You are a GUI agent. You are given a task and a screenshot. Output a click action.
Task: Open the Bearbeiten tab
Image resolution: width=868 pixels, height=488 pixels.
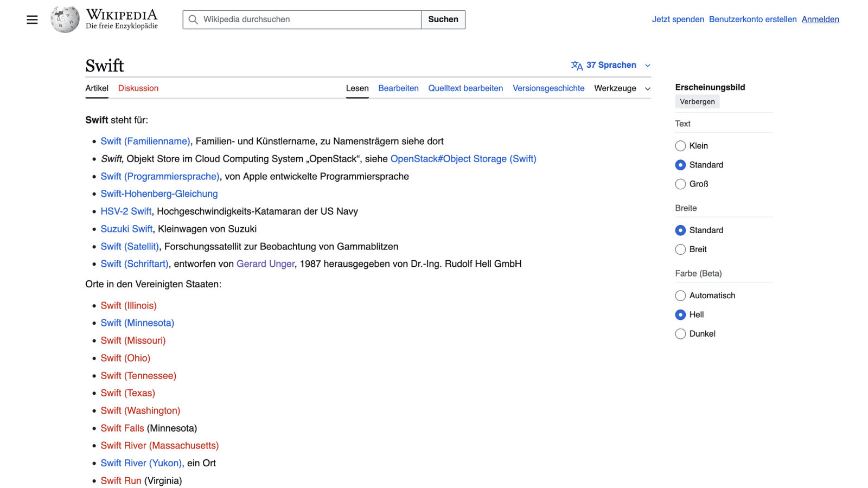[x=398, y=88]
